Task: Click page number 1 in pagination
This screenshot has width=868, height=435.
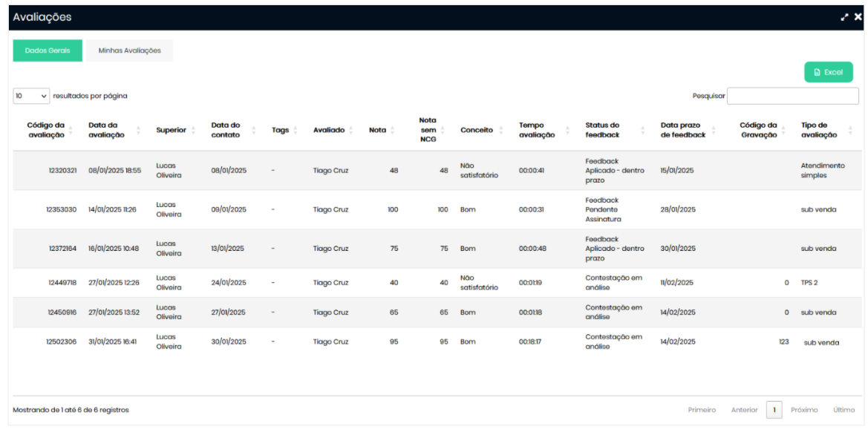Action: click(774, 410)
